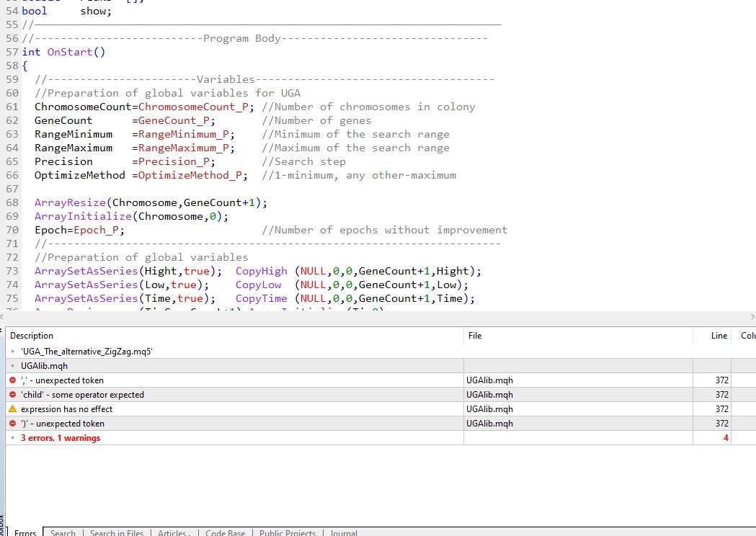Click CopyTime function on line 75
The image size is (756, 536).
tap(262, 299)
